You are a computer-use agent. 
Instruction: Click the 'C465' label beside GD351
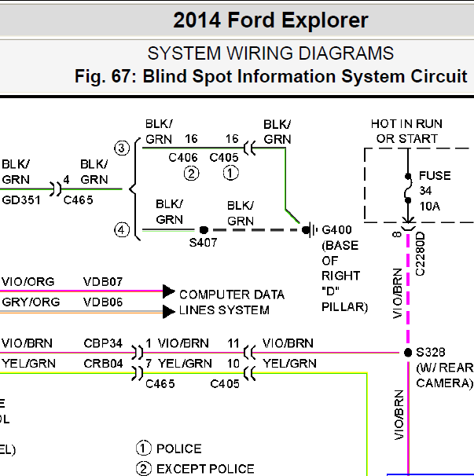[78, 200]
